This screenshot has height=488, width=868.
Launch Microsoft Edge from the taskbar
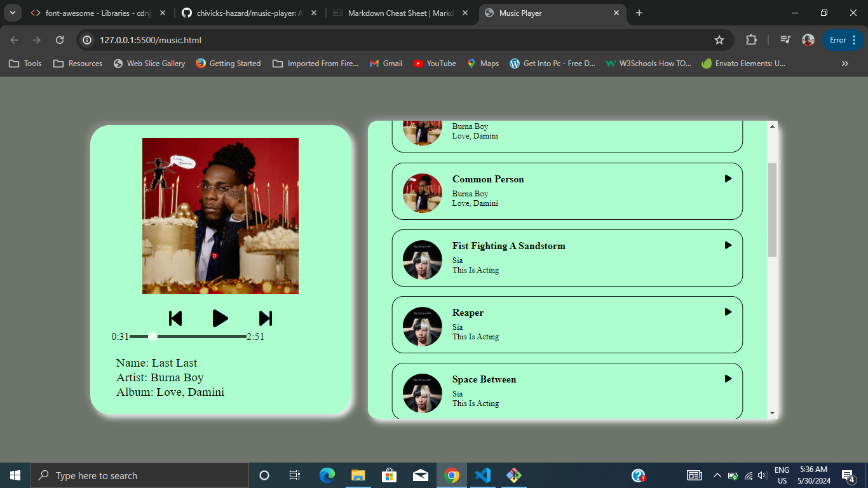[x=327, y=475]
